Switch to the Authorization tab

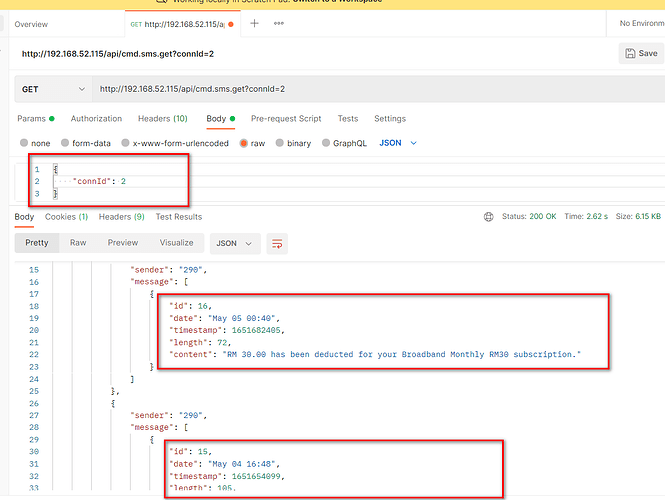[x=96, y=118]
